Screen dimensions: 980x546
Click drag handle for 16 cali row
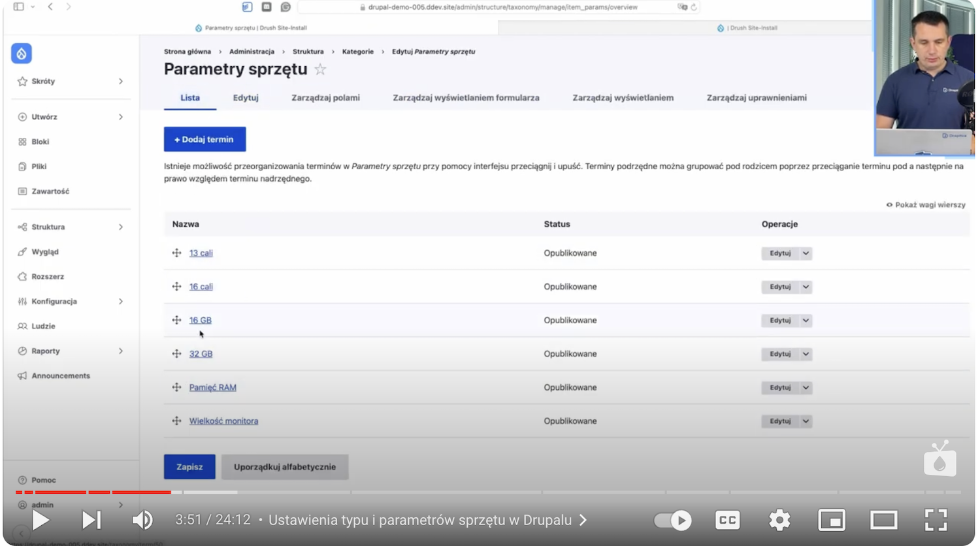tap(176, 287)
